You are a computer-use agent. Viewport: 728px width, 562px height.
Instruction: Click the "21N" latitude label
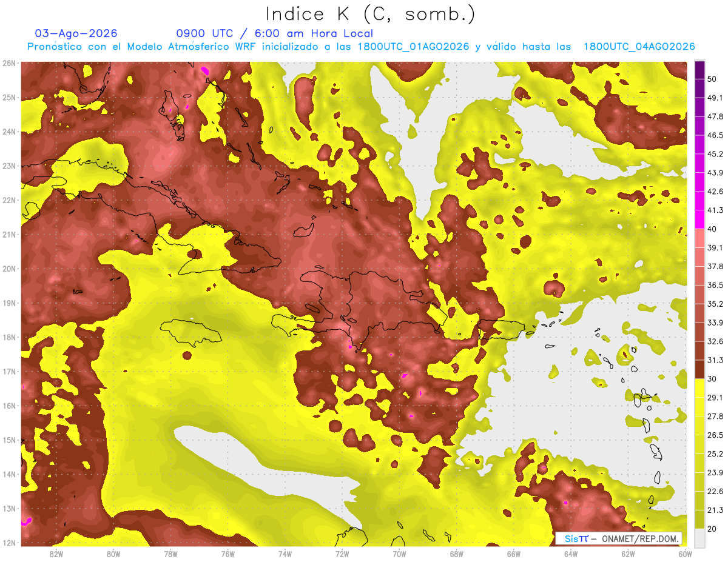click(9, 234)
